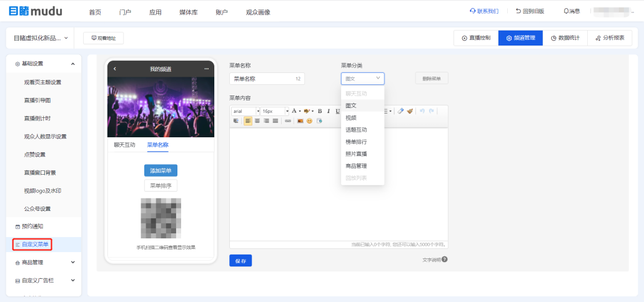Insert an image with the picture icon

click(300, 120)
